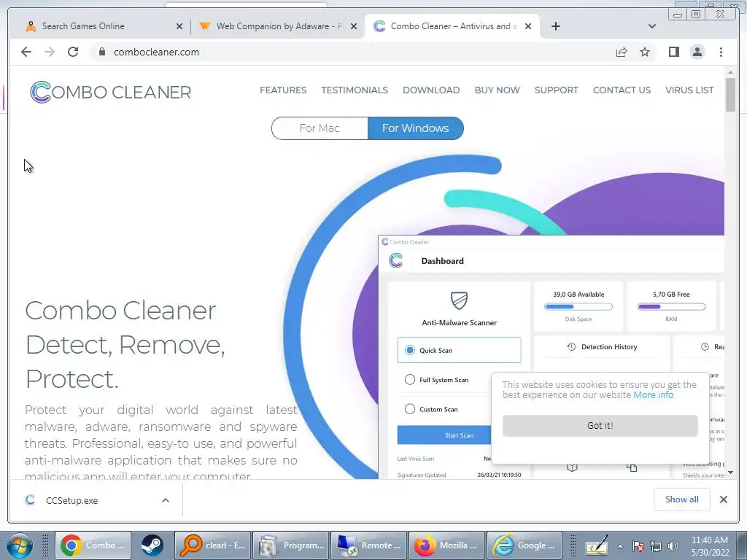747x560 pixels.
Task: Open the Chrome profile avatar
Action: coord(697,52)
